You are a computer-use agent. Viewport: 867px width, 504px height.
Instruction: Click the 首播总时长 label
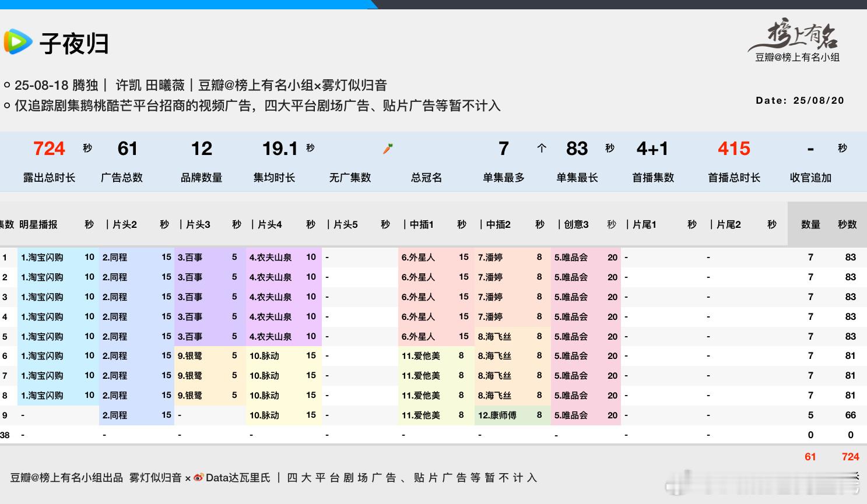coord(734,177)
